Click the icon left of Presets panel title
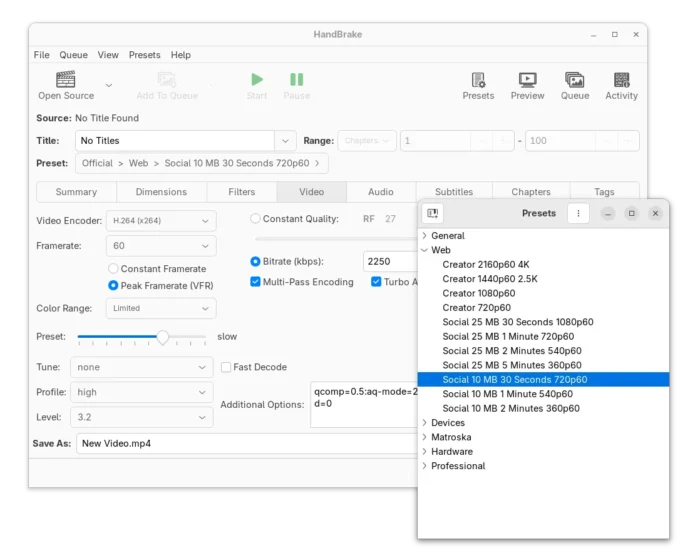700x553 pixels. [x=433, y=213]
